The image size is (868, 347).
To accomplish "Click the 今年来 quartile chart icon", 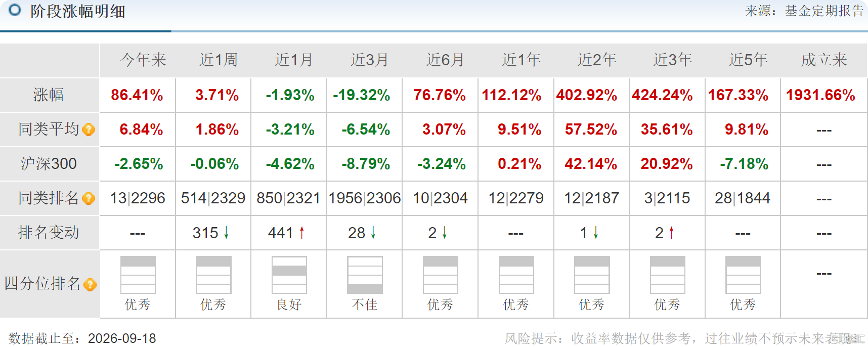I will click(x=138, y=275).
